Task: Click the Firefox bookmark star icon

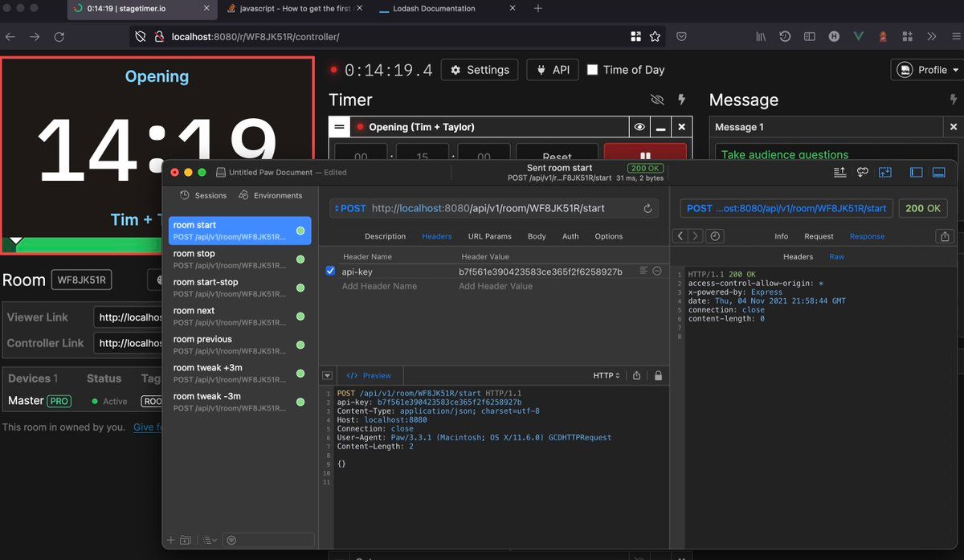Action: click(655, 37)
